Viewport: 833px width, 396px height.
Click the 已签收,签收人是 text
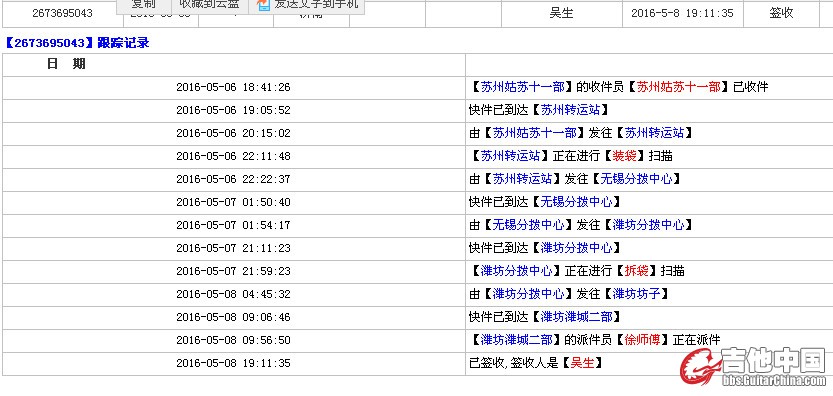coord(514,363)
